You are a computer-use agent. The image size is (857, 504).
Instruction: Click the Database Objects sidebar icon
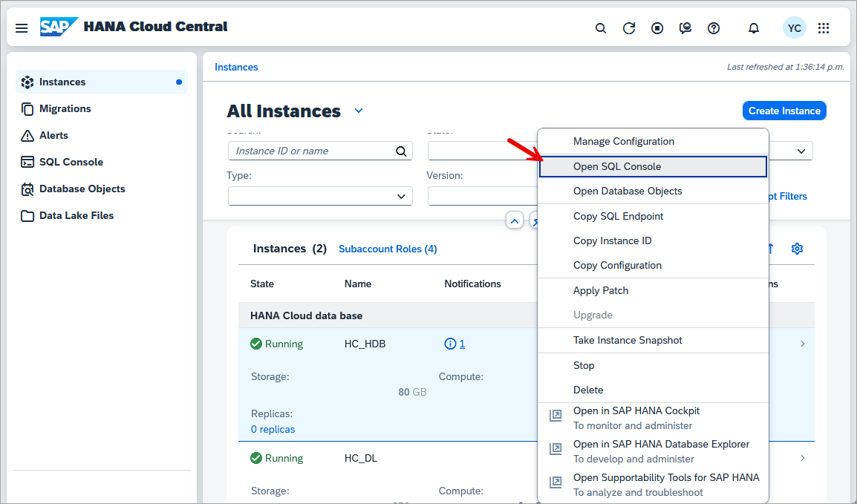(x=27, y=189)
